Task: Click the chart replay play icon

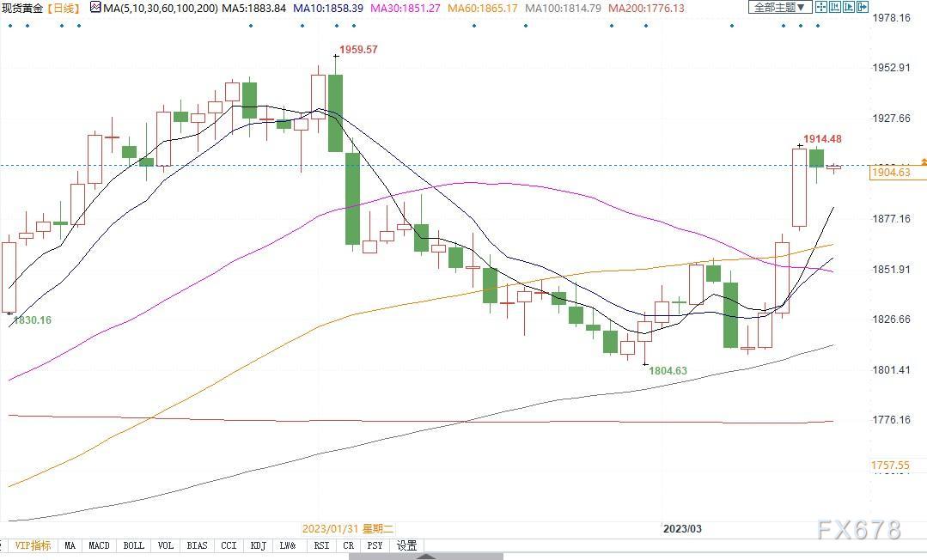Action: point(848,7)
